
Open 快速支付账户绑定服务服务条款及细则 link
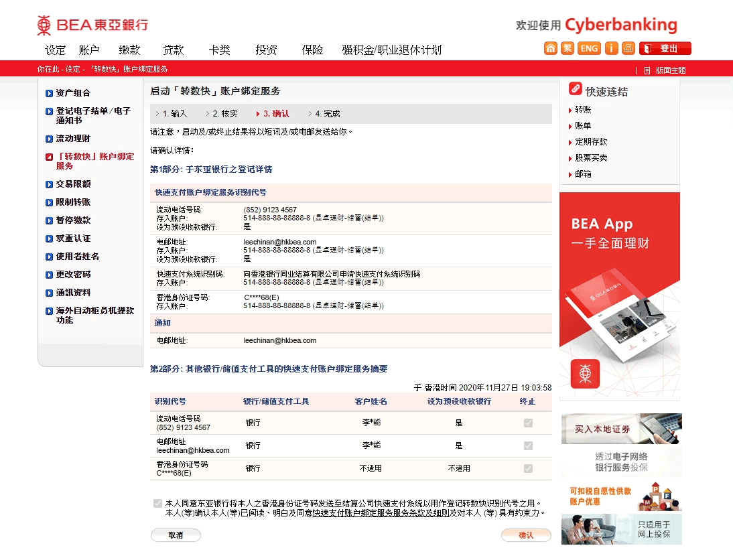click(381, 513)
